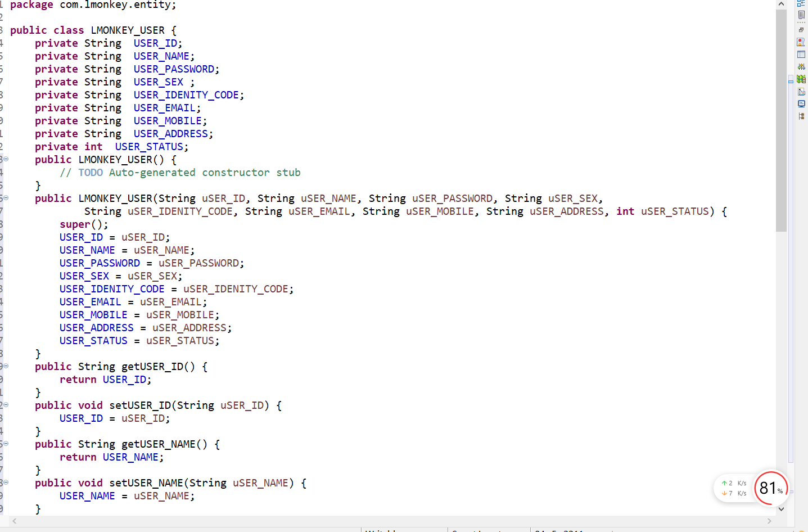Collapse the getUSER_ID() method fold marker
808x532 pixels.
6,366
